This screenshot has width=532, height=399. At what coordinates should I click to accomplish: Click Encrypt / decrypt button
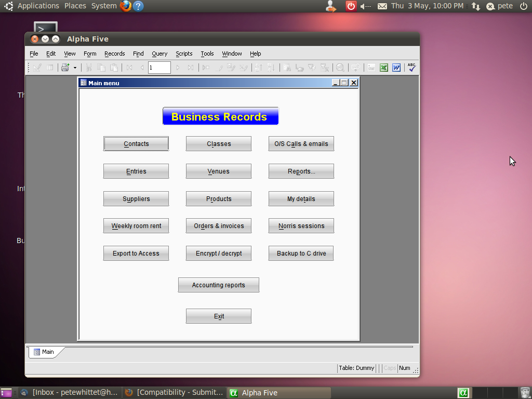219,253
